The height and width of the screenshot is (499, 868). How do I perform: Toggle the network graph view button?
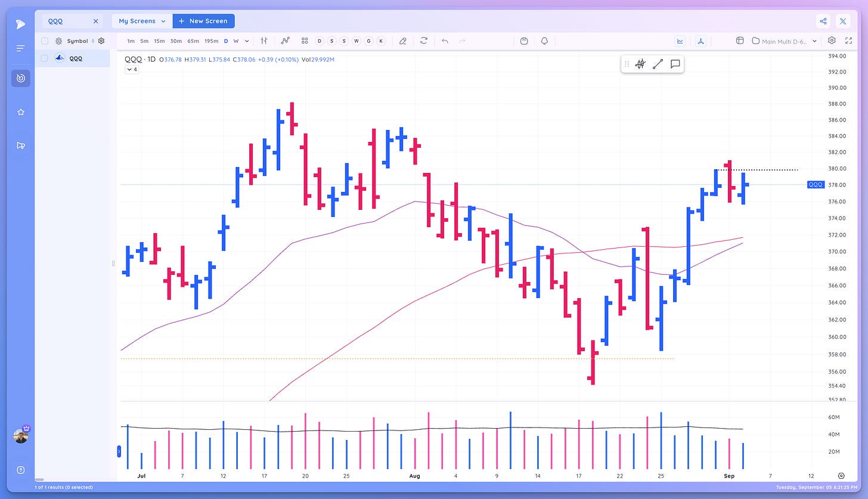coord(700,41)
